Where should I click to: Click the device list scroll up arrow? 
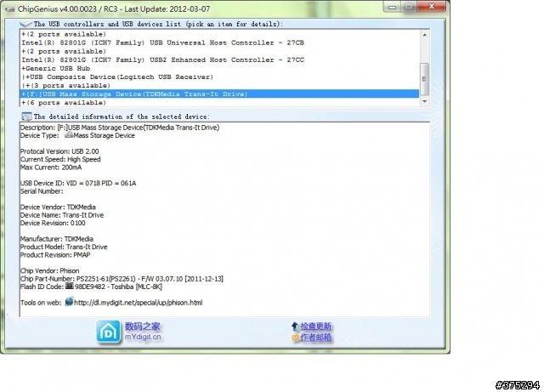[425, 35]
